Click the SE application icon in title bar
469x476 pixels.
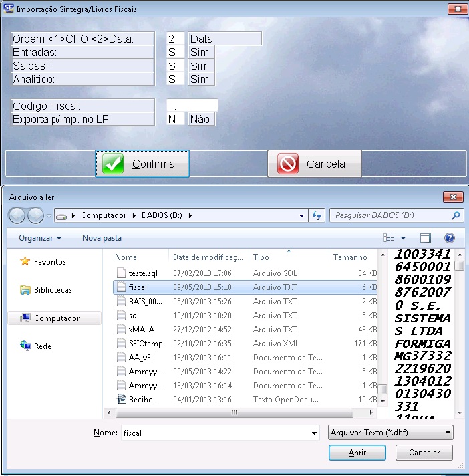coord(9,9)
